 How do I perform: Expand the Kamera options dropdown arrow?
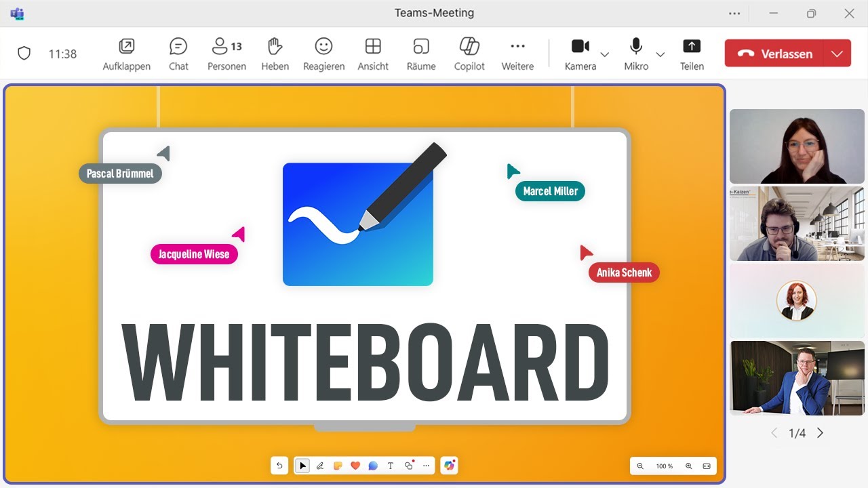(x=605, y=54)
